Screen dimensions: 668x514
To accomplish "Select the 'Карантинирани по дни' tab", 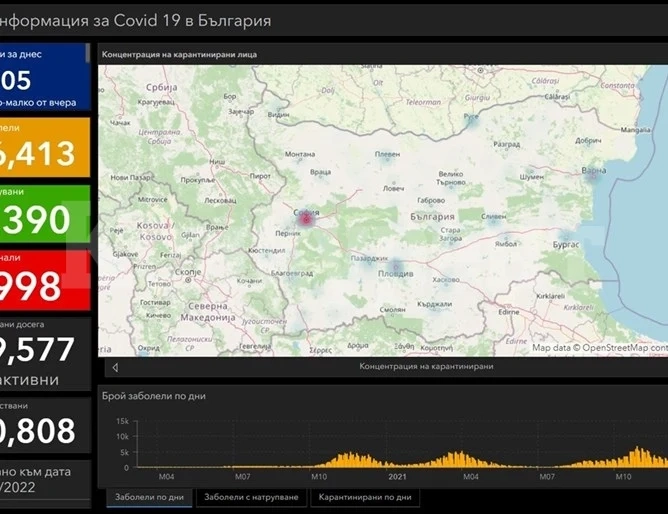I will (x=365, y=497).
